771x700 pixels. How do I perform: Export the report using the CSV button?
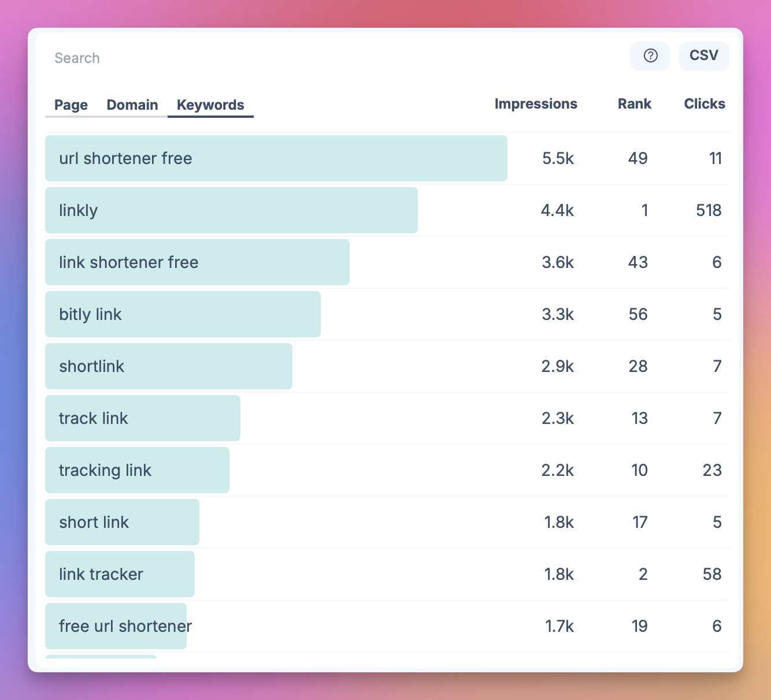pyautogui.click(x=703, y=55)
